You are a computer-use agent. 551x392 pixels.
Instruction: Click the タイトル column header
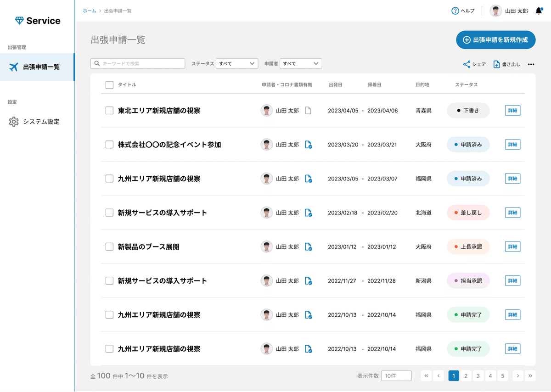click(127, 84)
